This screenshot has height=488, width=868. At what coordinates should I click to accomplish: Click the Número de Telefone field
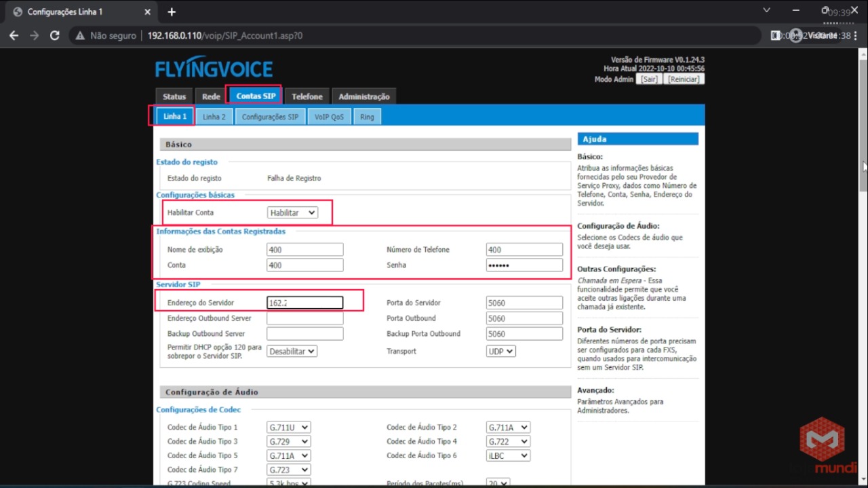(525, 250)
